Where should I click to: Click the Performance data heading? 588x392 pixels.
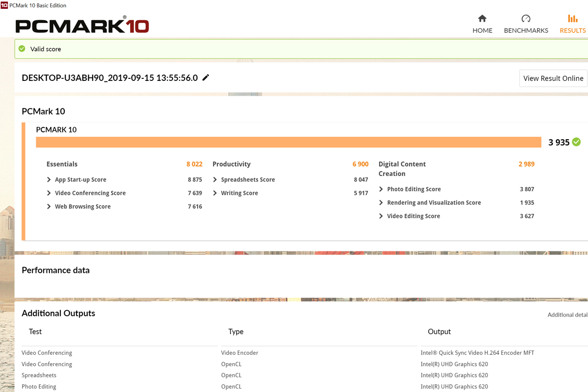[x=56, y=270]
